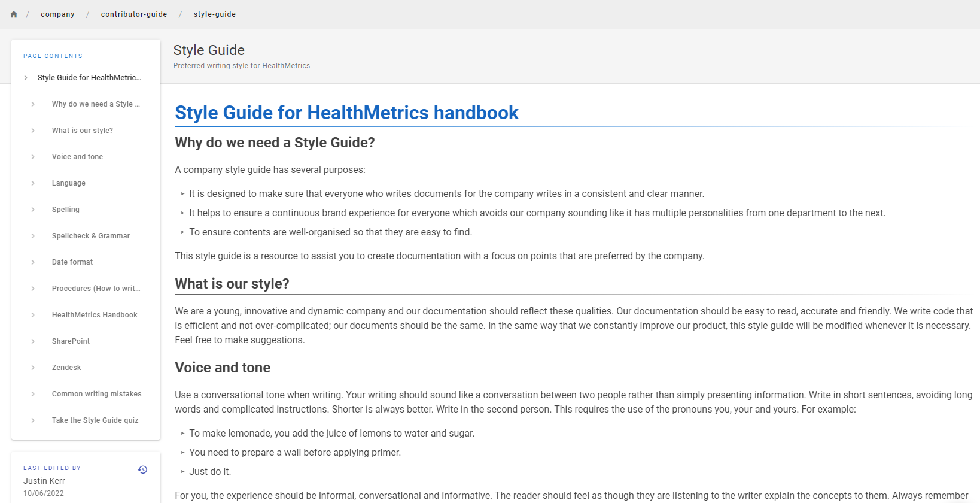Open HealthMetrics Handbook contents entry
The height and width of the screenshot is (503, 980).
[95, 315]
